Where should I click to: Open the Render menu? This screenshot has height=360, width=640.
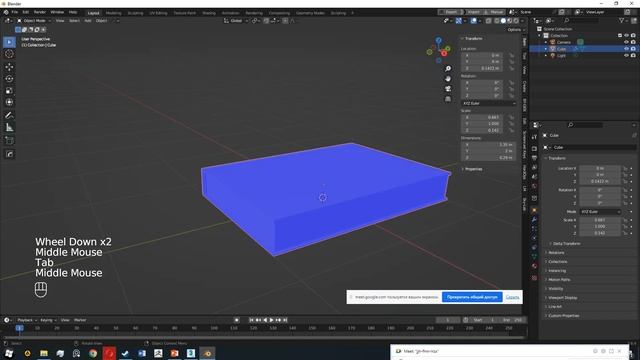pyautogui.click(x=40, y=12)
